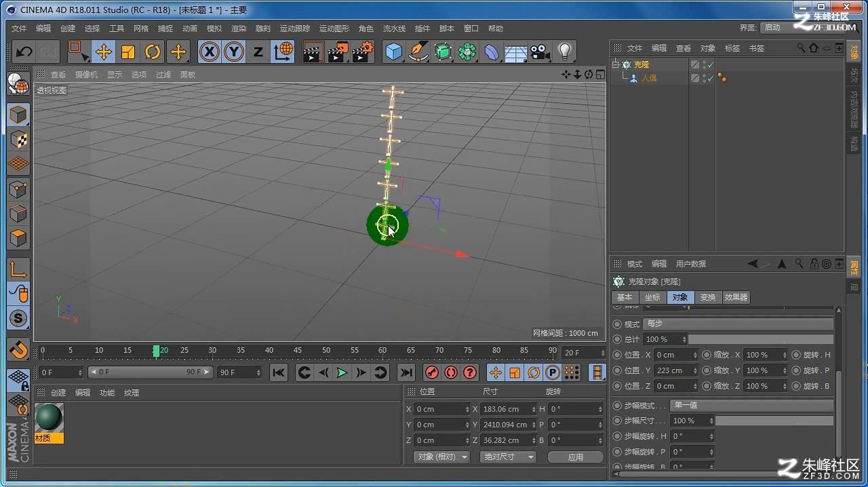Click stepper arrows of 总计 field

(684, 339)
